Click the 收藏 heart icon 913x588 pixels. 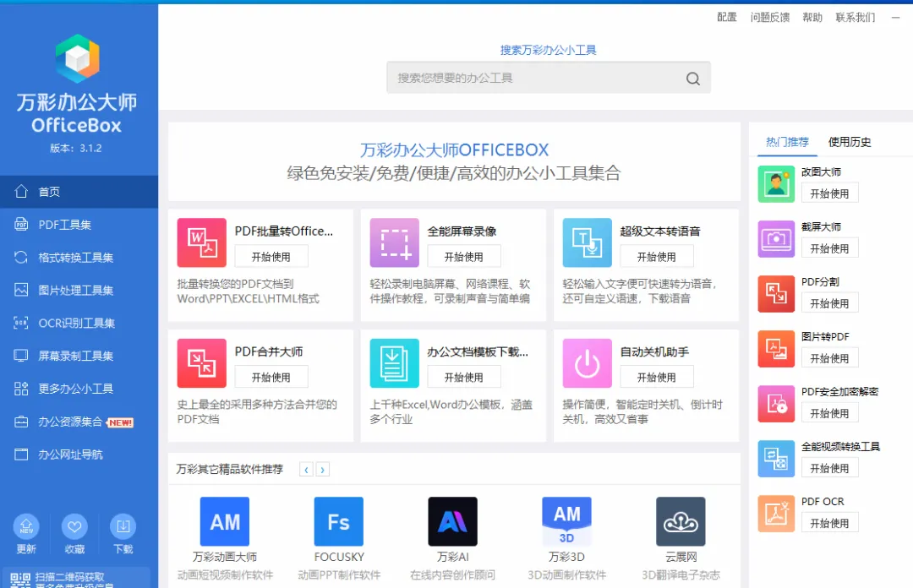74,527
